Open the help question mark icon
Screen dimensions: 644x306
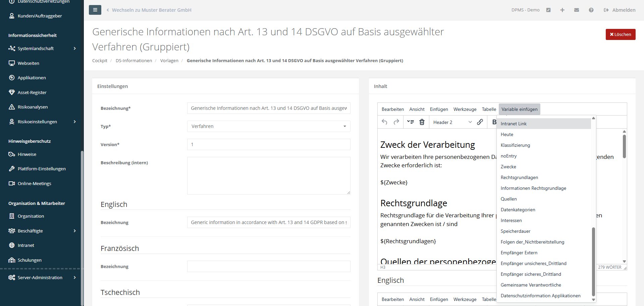pyautogui.click(x=591, y=10)
